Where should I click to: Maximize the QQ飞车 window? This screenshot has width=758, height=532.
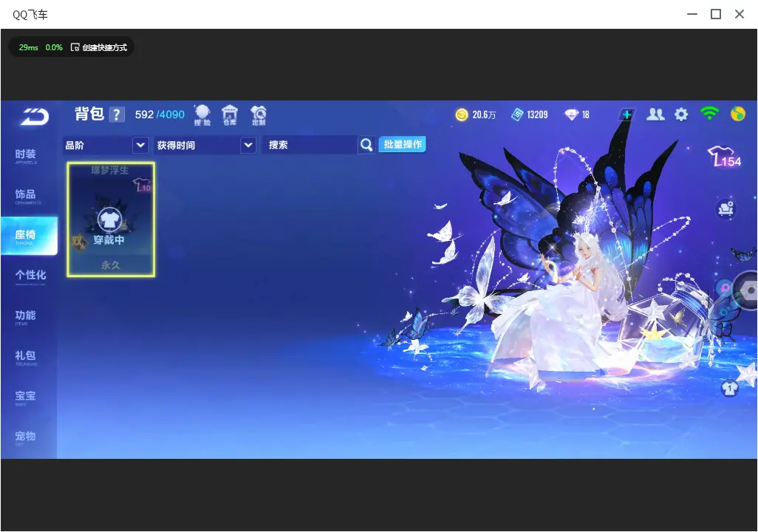[716, 14]
